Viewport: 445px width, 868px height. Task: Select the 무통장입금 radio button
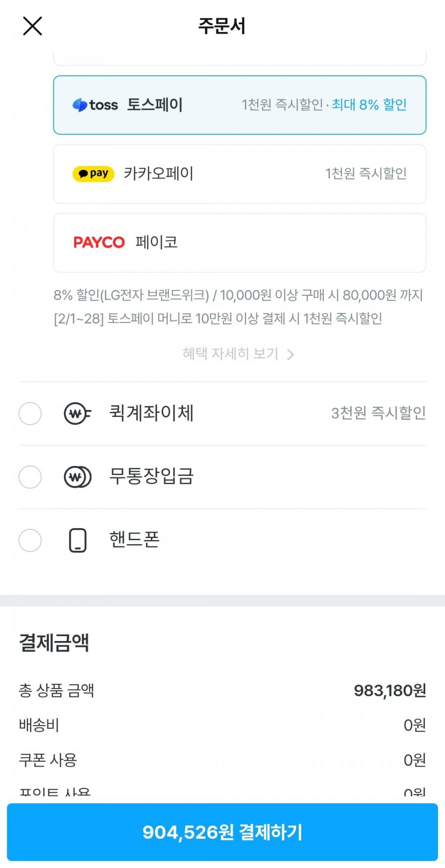click(x=30, y=477)
